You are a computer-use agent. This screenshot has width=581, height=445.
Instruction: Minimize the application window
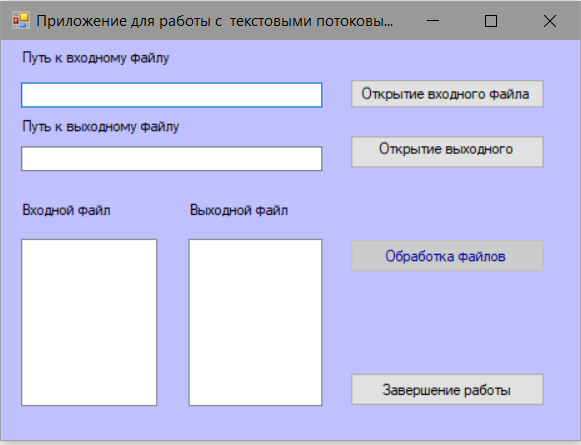[x=433, y=21]
